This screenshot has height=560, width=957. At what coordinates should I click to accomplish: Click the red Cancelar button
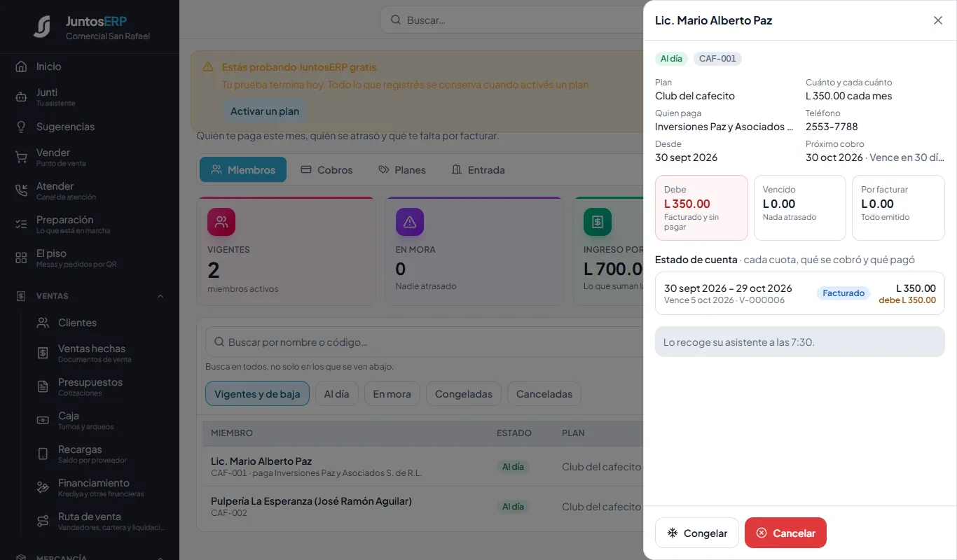785,533
